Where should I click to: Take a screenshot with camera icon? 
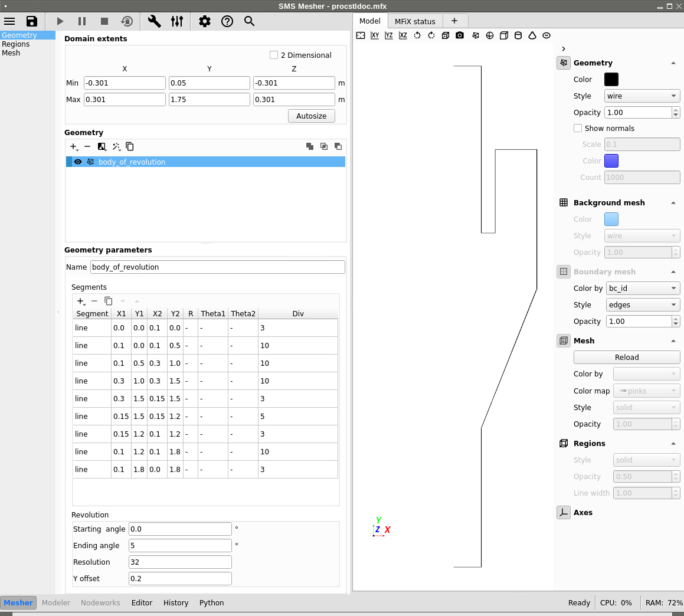click(x=460, y=35)
